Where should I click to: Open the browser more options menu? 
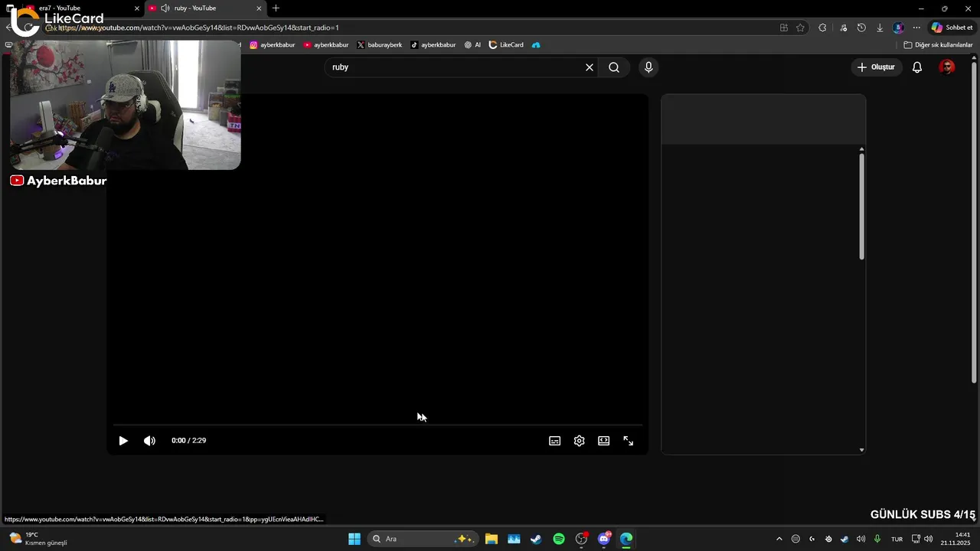[x=916, y=28]
